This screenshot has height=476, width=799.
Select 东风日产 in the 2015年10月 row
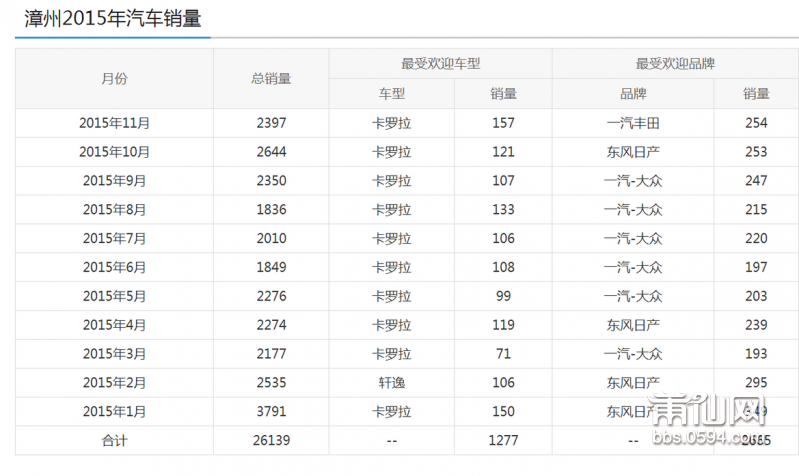point(633,152)
